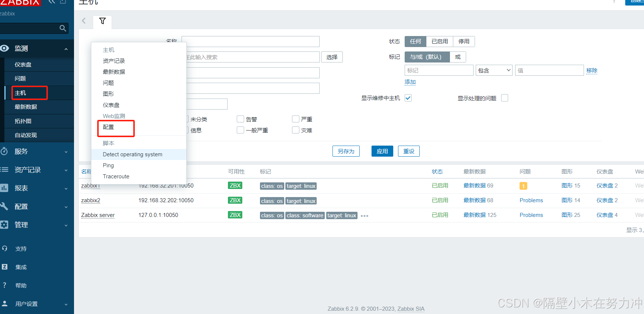Click the Select (选择) button
The width and height of the screenshot is (644, 314).
point(332,57)
